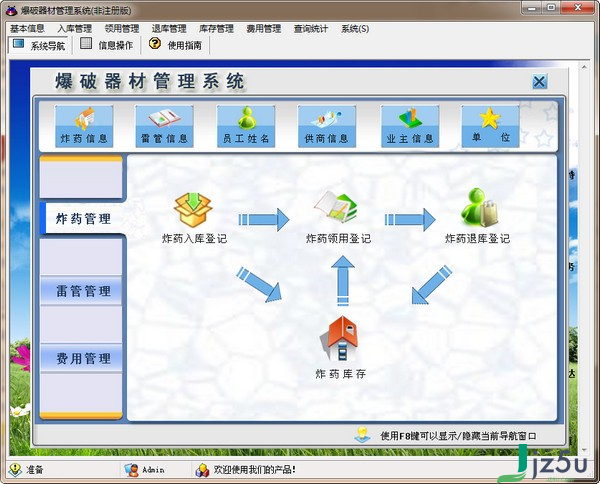This screenshot has width=600, height=484.
Task: Click scrollbar down arrow at right
Action: (x=584, y=450)
